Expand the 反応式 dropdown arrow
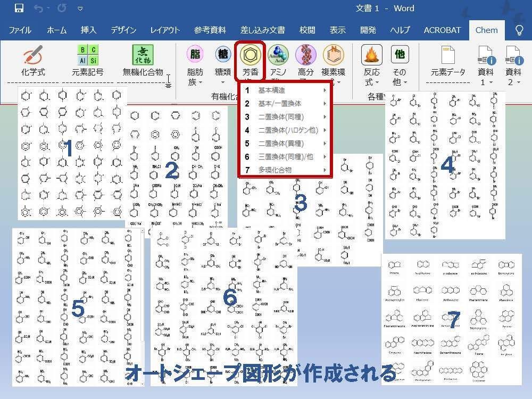Viewport: 532px width, 399px height. click(x=377, y=82)
